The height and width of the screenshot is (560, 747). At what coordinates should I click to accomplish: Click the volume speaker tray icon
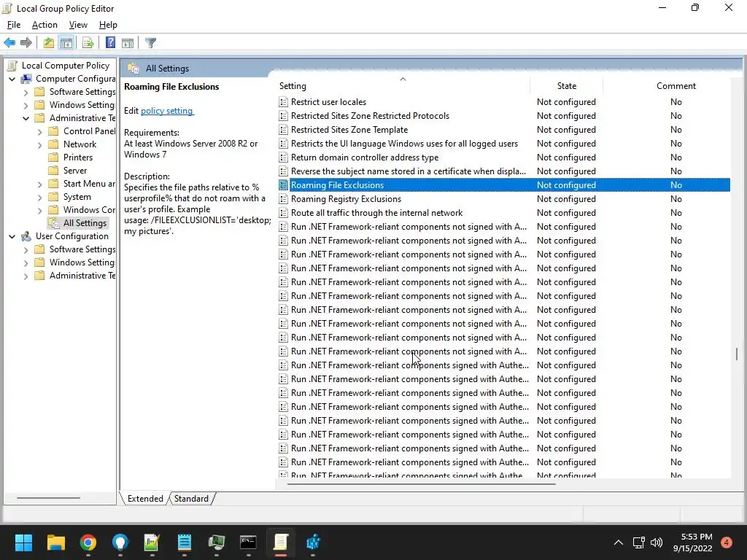coord(657,542)
